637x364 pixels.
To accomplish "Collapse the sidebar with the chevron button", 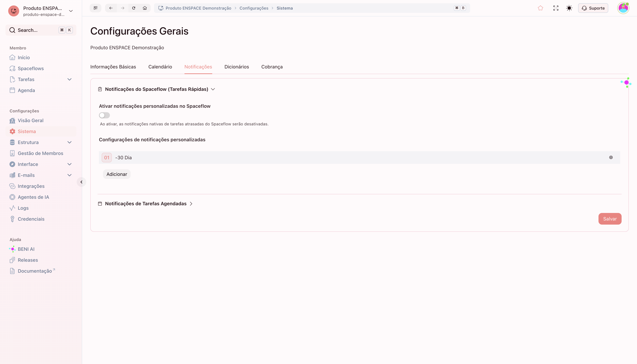I will point(81,182).
